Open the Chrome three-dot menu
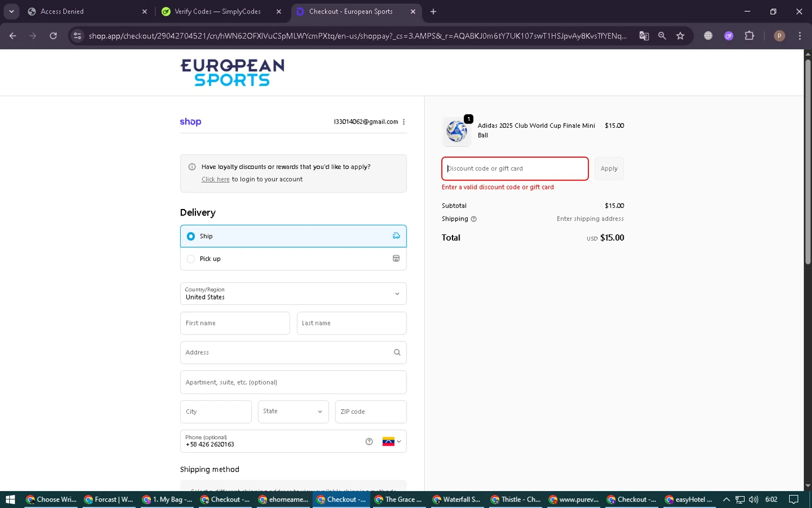The width and height of the screenshot is (812, 508). 800,36
